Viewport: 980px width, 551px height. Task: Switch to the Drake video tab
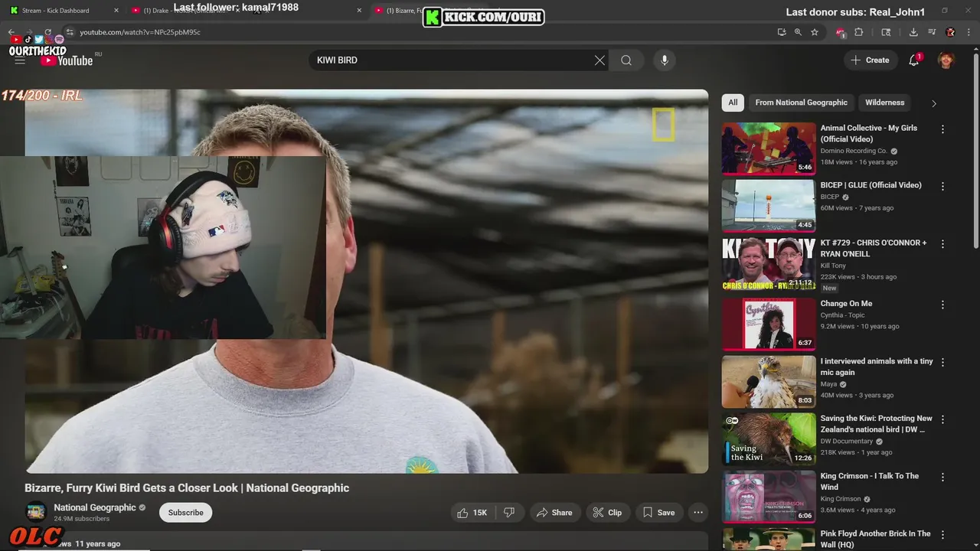tap(188, 11)
